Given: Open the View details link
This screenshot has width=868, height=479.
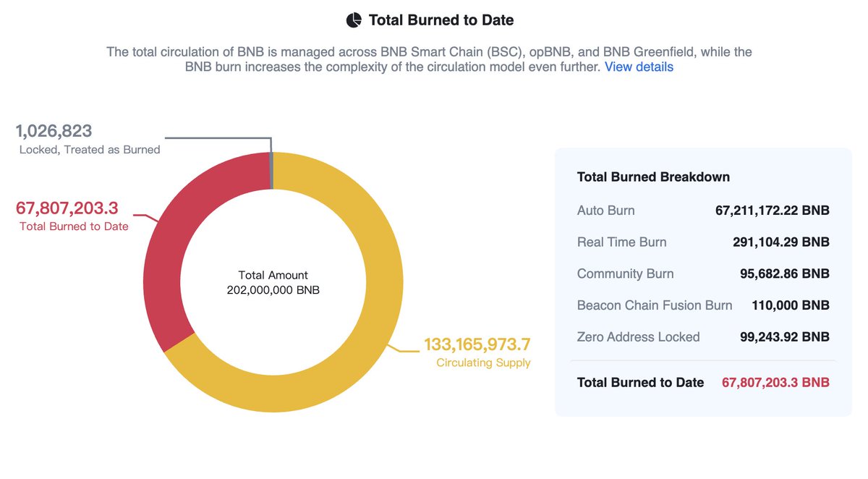Looking at the screenshot, I should point(639,67).
